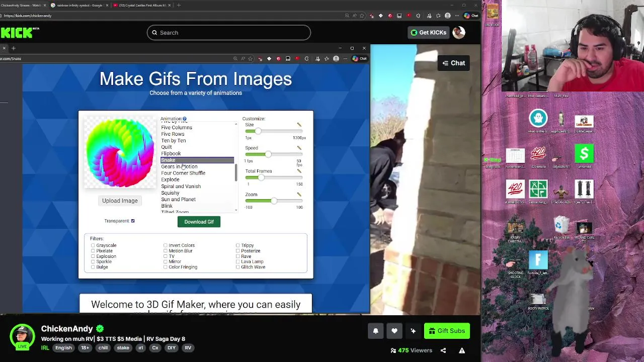This screenshot has height=362, width=644.
Task: Switch to the rainbow infinity symbol Google tab
Action: tap(80, 5)
